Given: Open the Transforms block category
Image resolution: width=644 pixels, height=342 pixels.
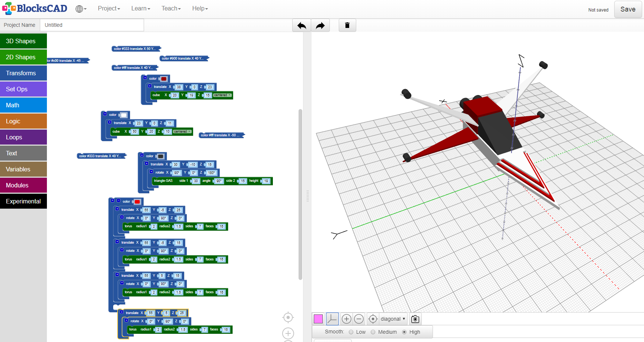Looking at the screenshot, I should pos(23,73).
